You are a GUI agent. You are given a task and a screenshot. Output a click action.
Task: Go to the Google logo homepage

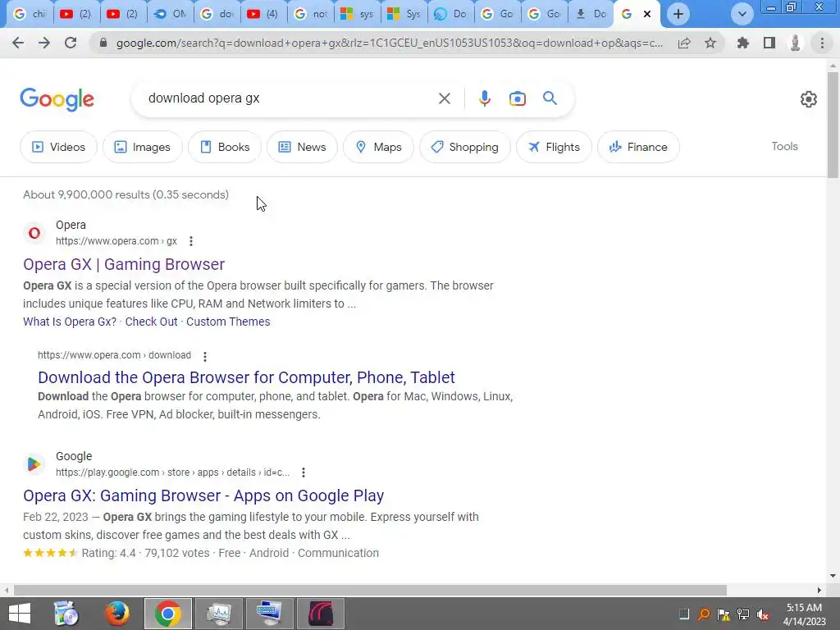coord(57,99)
